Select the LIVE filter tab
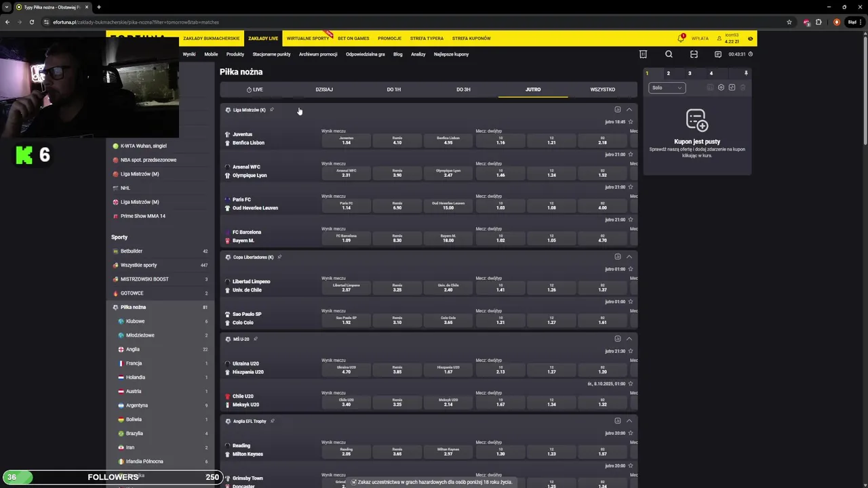 tap(255, 89)
